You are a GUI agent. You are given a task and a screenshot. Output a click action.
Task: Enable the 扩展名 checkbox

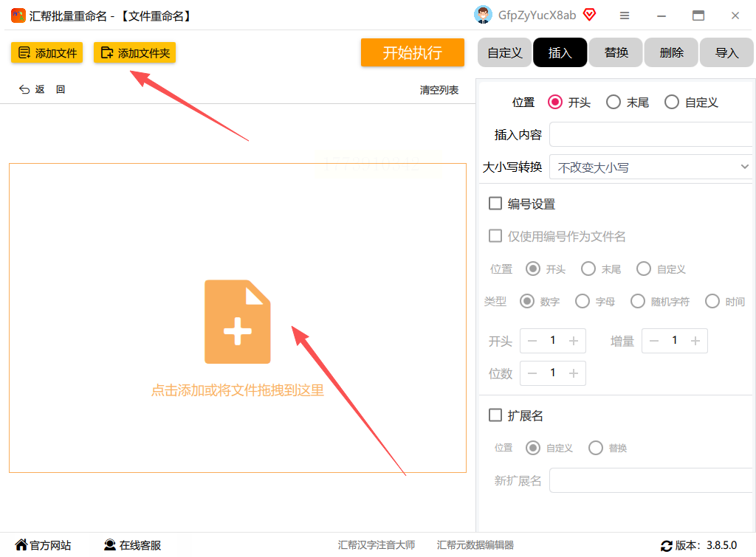click(495, 415)
